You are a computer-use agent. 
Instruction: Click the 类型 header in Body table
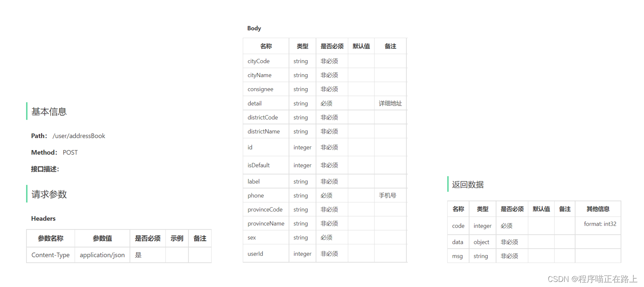[x=302, y=46]
